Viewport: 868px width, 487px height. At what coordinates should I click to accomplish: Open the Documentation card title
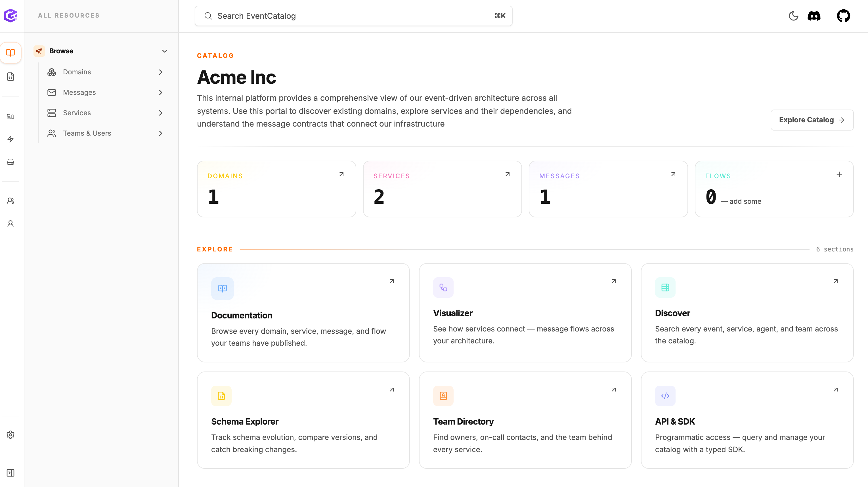(x=242, y=316)
